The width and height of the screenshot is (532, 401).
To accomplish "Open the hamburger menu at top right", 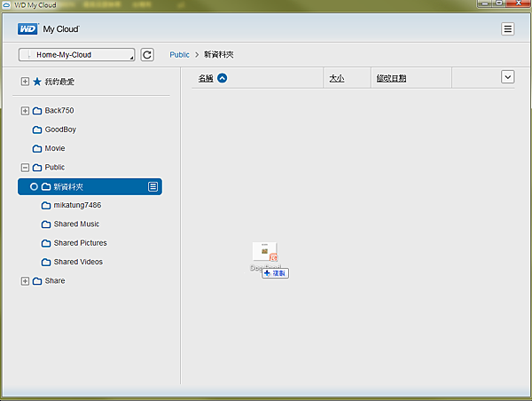I will point(507,29).
